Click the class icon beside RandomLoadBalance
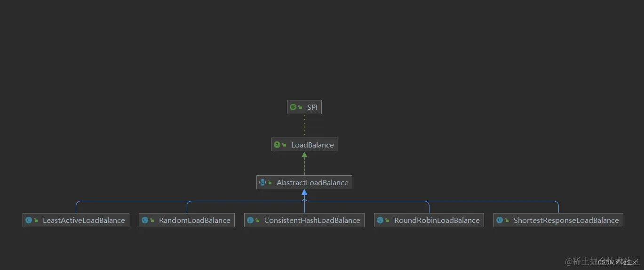This screenshot has height=270, width=644. [x=145, y=220]
